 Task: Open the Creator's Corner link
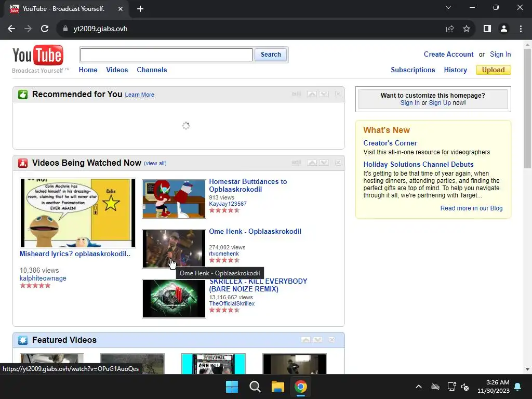click(390, 143)
